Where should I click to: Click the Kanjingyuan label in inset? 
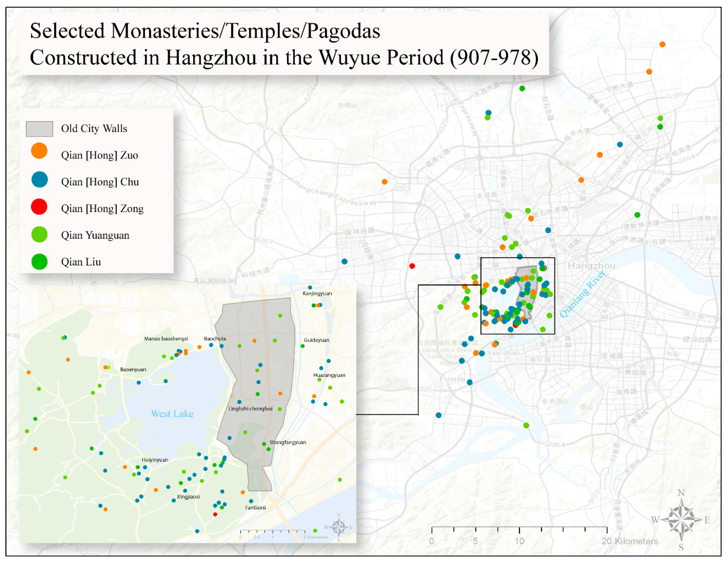[x=317, y=293]
